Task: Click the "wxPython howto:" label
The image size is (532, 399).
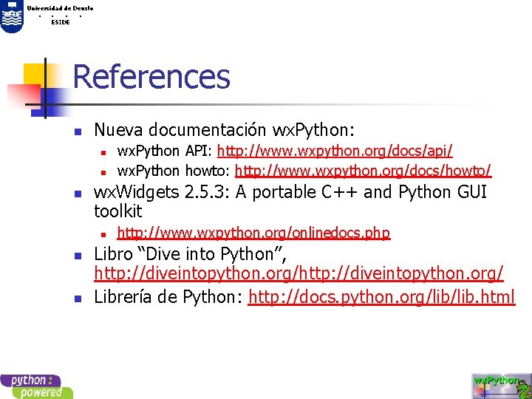Action: [174, 171]
